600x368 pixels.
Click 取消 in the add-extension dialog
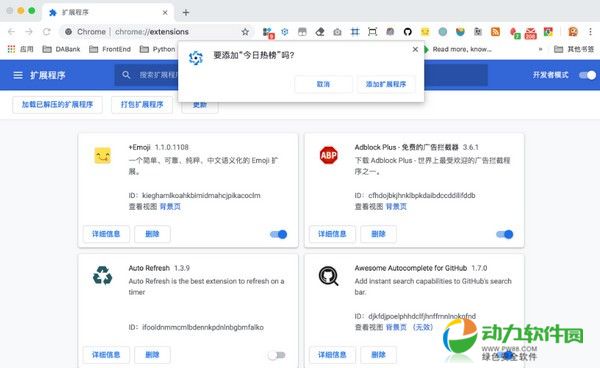pyautogui.click(x=323, y=84)
